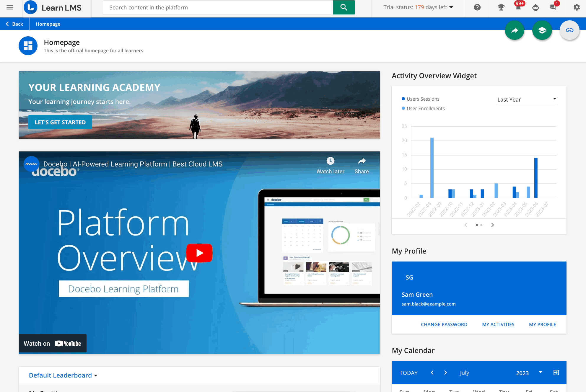Open the gamification trophy icon
Image resolution: width=586 pixels, height=392 pixels.
(501, 7)
